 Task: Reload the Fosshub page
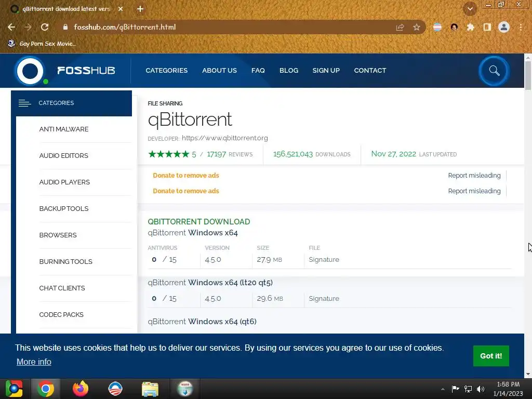click(x=45, y=27)
